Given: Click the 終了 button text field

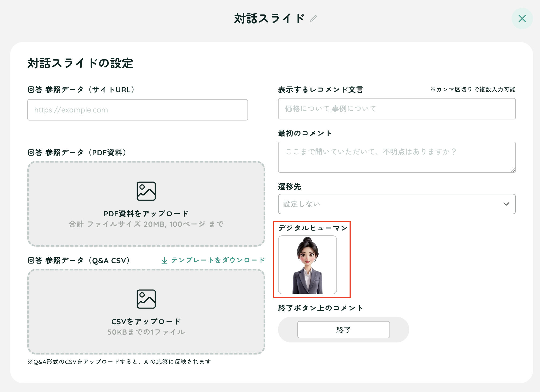Looking at the screenshot, I should click(343, 330).
